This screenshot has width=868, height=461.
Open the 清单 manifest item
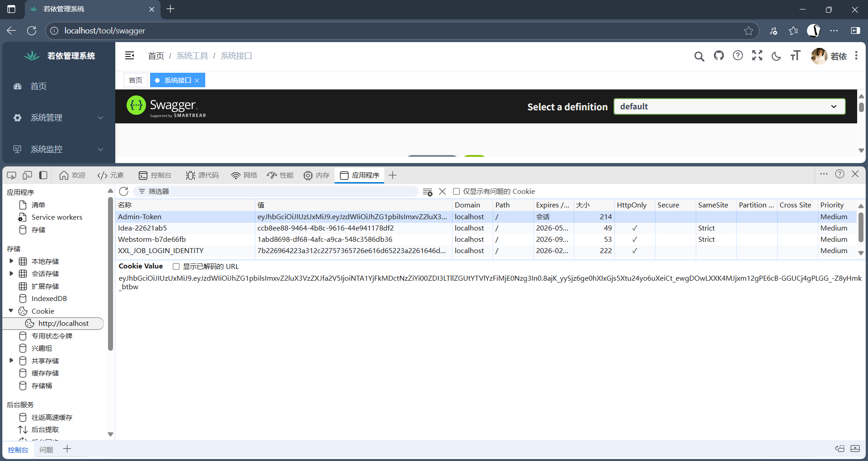click(x=38, y=205)
